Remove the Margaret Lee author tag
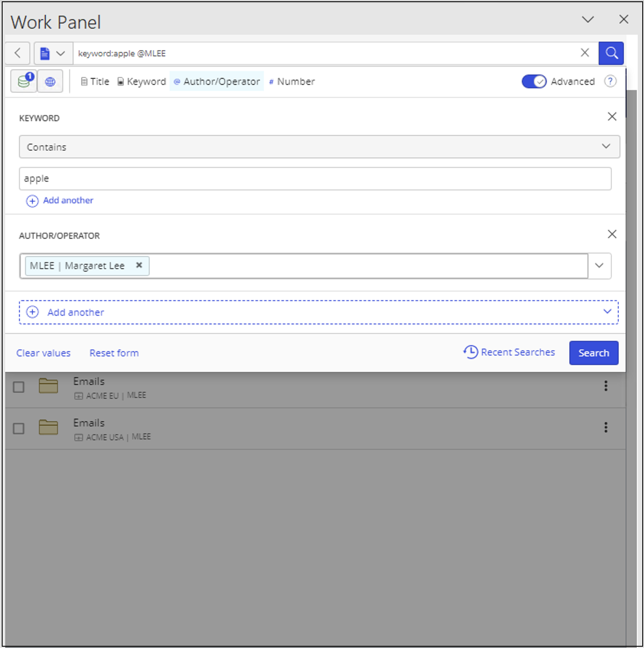The height and width of the screenshot is (648, 644). pos(139,265)
